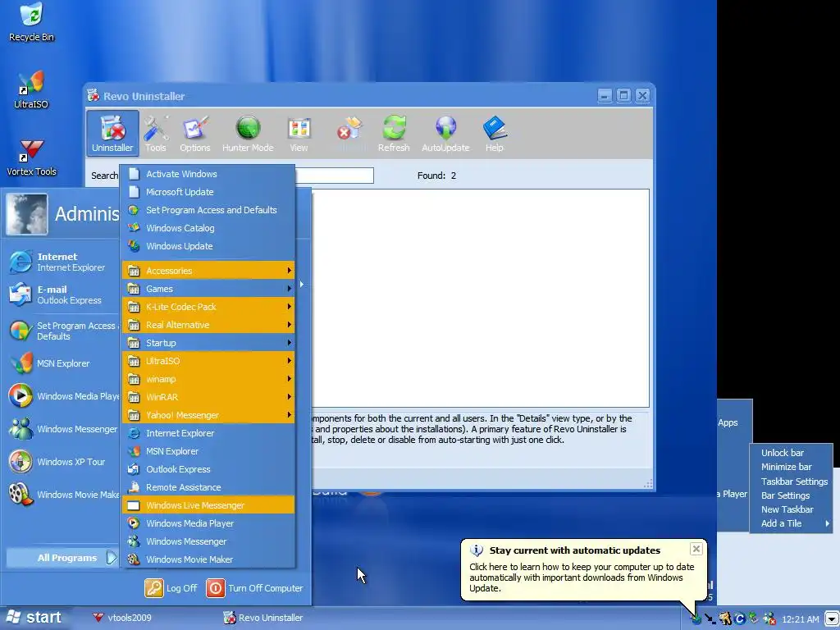Launch Windows Live Messenger entry
840x630 pixels.
(x=208, y=505)
